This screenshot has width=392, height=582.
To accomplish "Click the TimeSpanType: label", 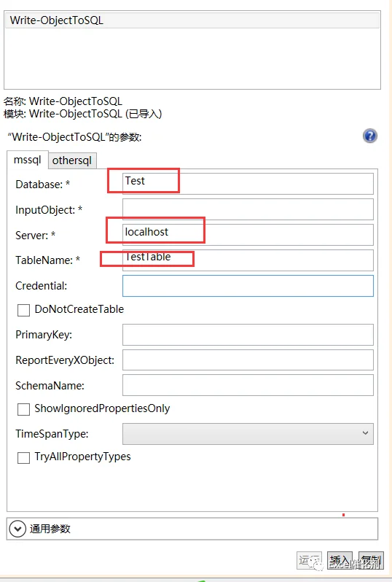I will tap(52, 433).
